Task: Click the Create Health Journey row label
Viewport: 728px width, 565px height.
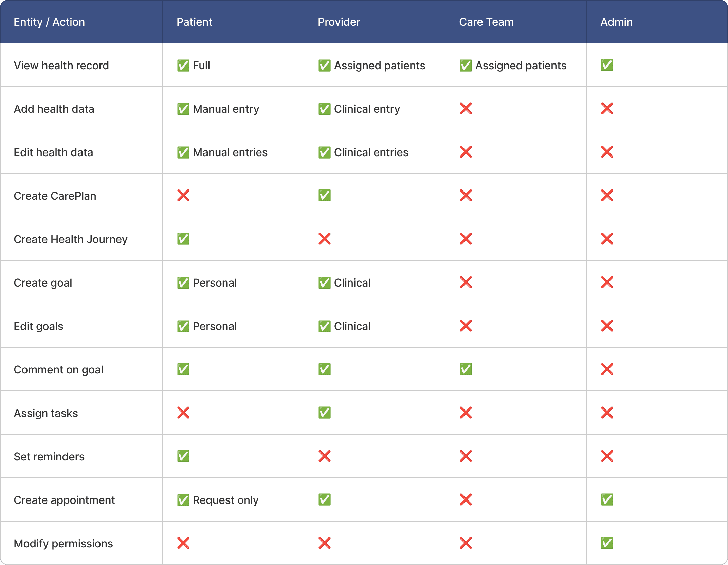Action: [71, 239]
